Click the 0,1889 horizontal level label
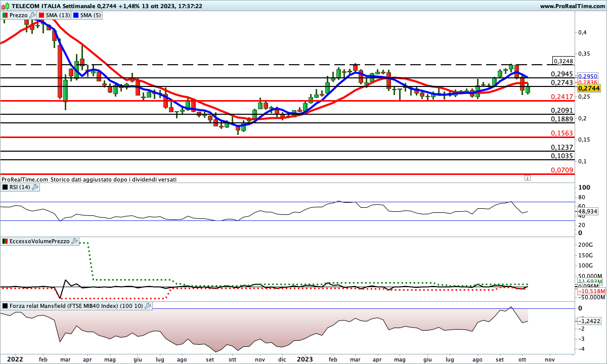Image resolution: width=607 pixels, height=364 pixels. click(561, 119)
